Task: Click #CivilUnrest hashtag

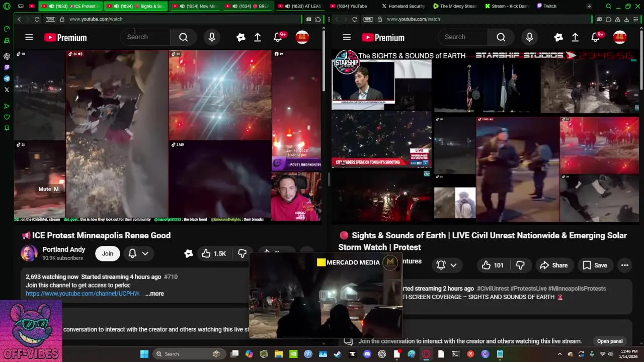Action: point(493,289)
